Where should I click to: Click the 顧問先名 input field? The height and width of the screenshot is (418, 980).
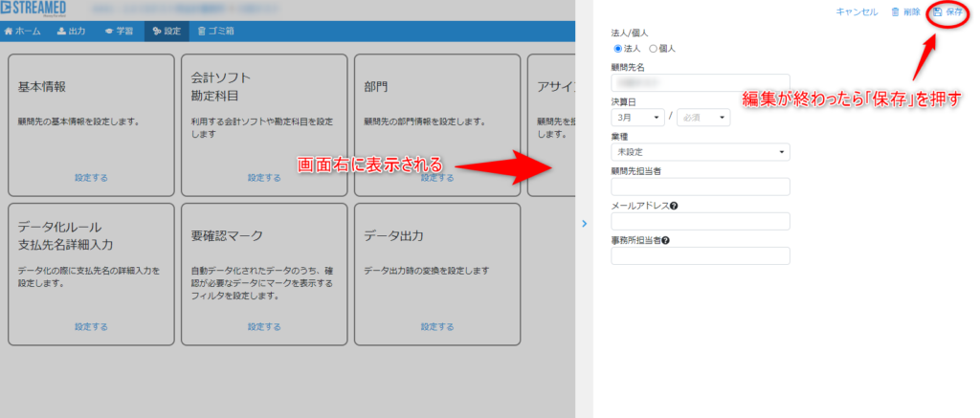(700, 82)
